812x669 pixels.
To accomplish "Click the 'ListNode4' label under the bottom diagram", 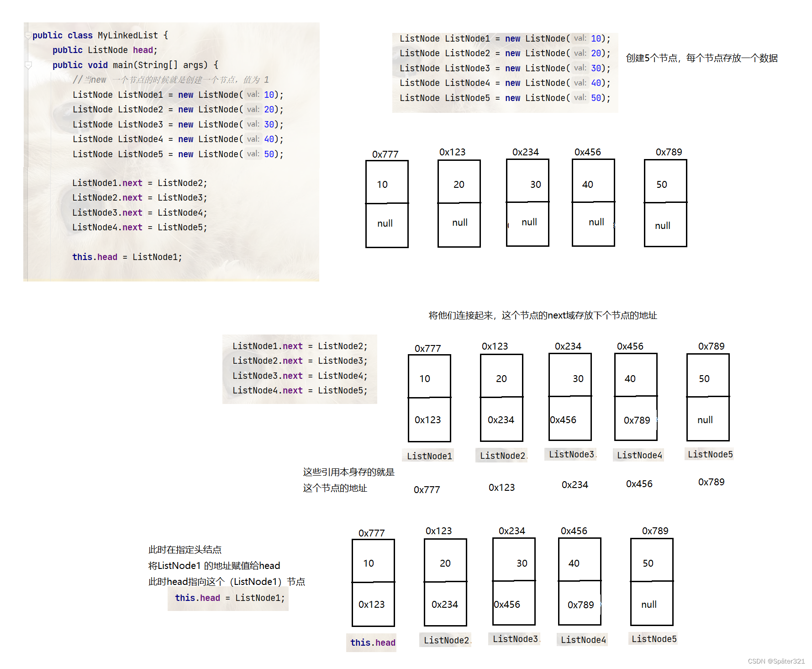I will point(583,640).
